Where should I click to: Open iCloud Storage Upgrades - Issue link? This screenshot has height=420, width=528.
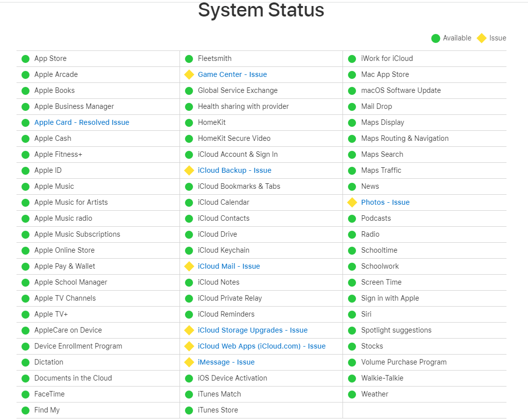[252, 330]
